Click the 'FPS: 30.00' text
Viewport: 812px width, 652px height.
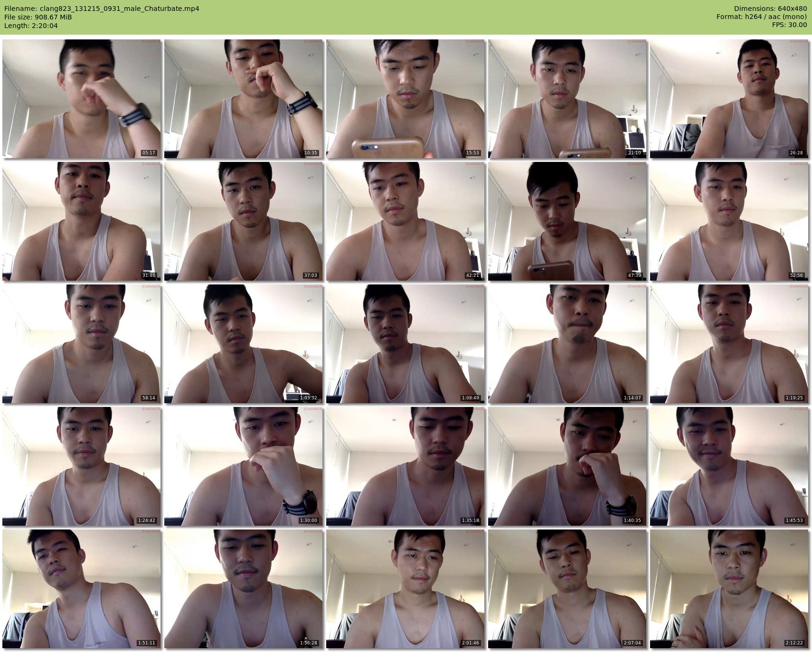click(x=789, y=26)
